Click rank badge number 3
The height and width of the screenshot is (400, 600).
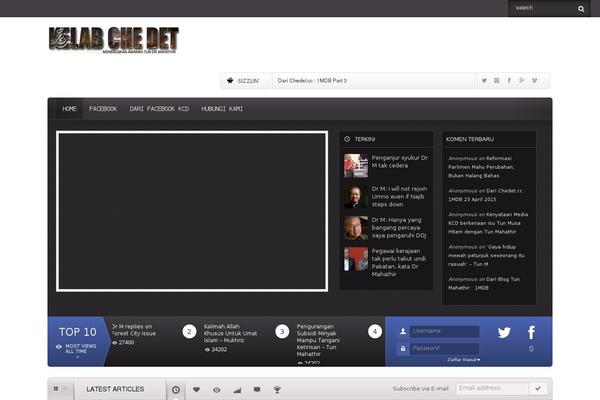coord(282,331)
